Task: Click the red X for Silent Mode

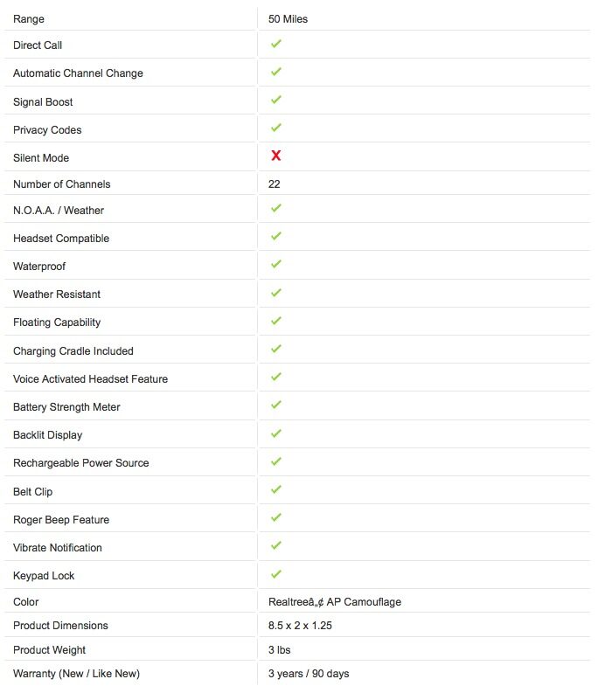Action: coord(275,156)
